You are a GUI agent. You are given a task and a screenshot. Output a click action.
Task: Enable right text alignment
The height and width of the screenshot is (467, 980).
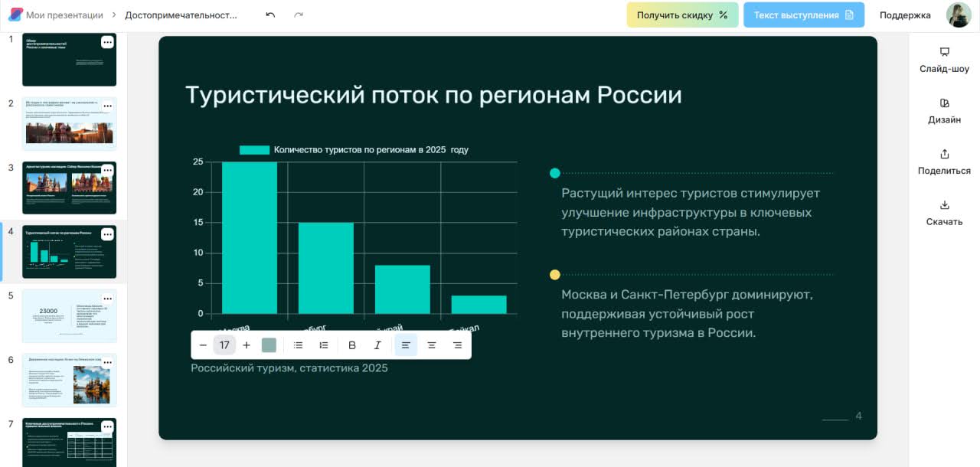[457, 345]
